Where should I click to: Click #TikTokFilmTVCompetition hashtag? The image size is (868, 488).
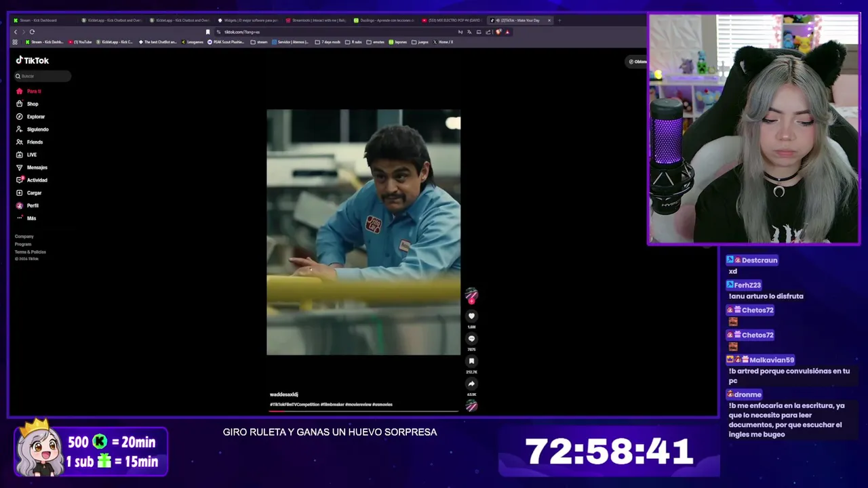[294, 405]
